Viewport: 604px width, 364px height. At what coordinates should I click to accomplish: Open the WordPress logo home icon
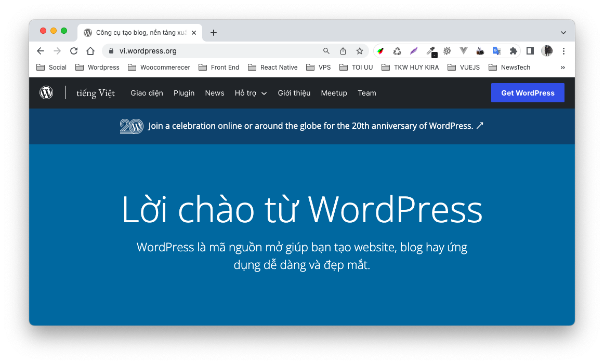[x=46, y=92]
